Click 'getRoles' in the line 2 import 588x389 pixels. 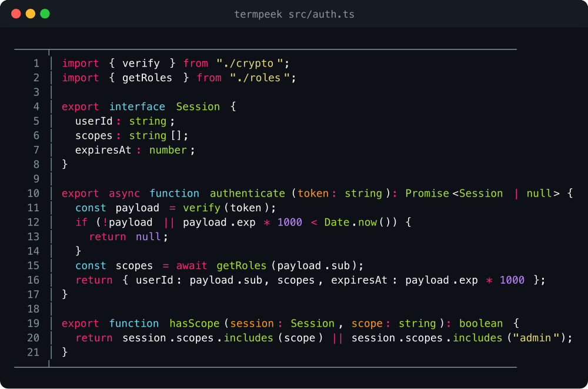(x=147, y=78)
